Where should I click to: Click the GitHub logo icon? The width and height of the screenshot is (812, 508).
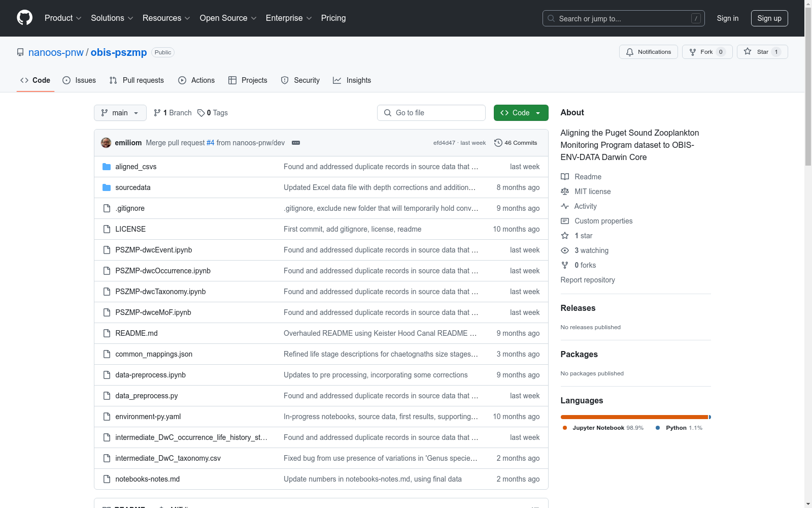click(x=24, y=18)
